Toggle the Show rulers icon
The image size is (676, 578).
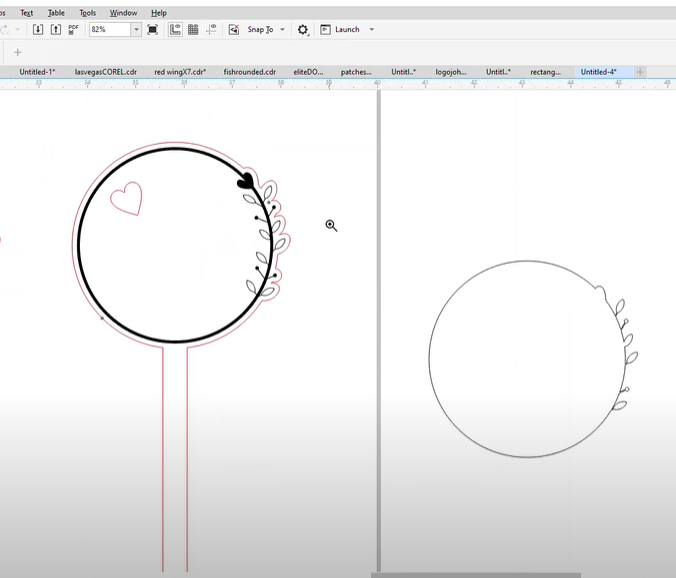pyautogui.click(x=175, y=30)
